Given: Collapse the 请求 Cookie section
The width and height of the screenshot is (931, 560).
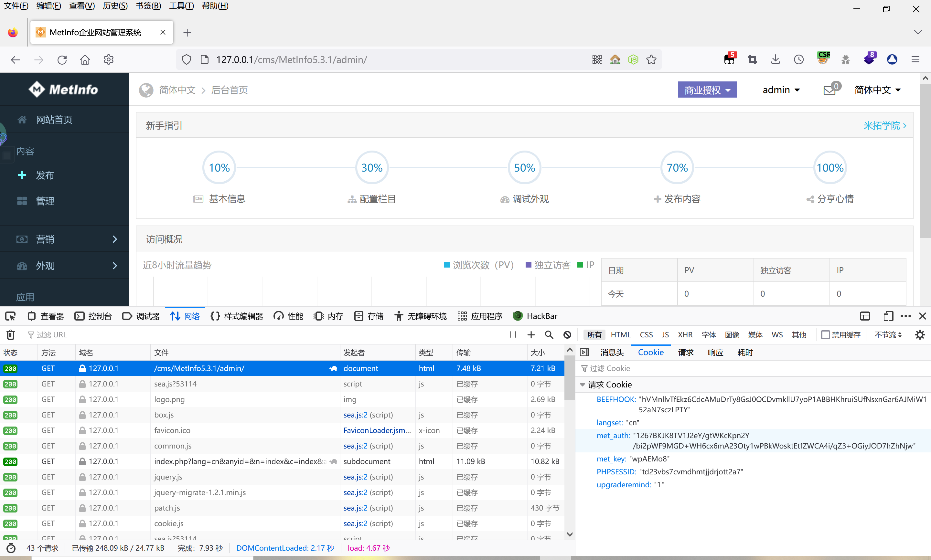Looking at the screenshot, I should click(x=582, y=385).
